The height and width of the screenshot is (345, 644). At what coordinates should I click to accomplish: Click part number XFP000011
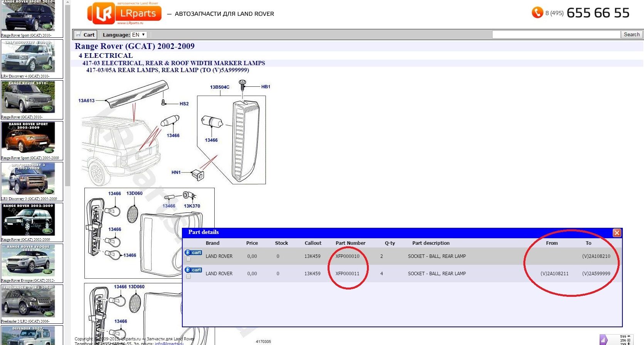click(x=347, y=274)
